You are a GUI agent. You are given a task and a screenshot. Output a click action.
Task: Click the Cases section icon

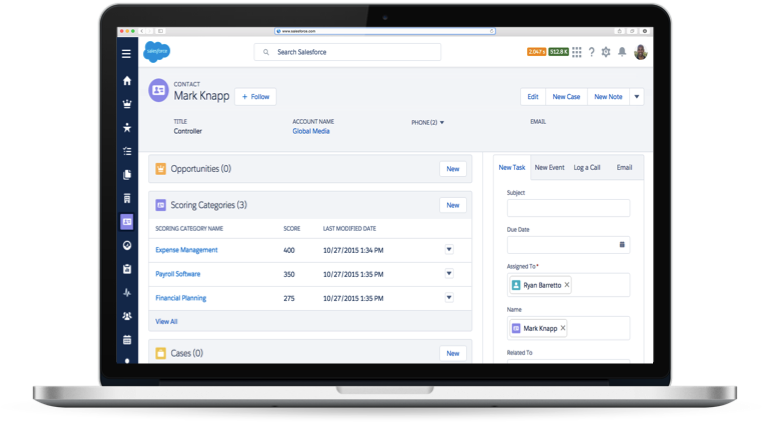[x=160, y=353]
